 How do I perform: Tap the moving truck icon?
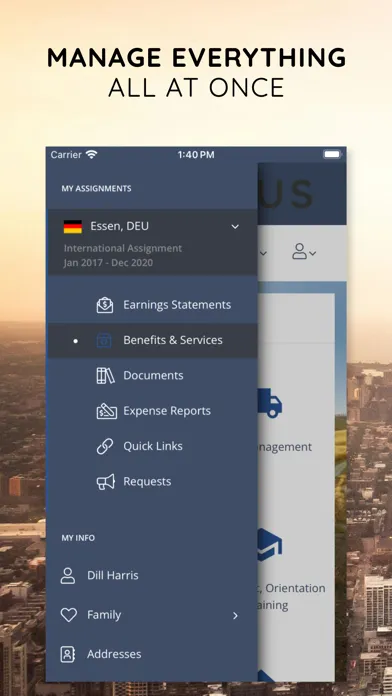click(x=269, y=403)
